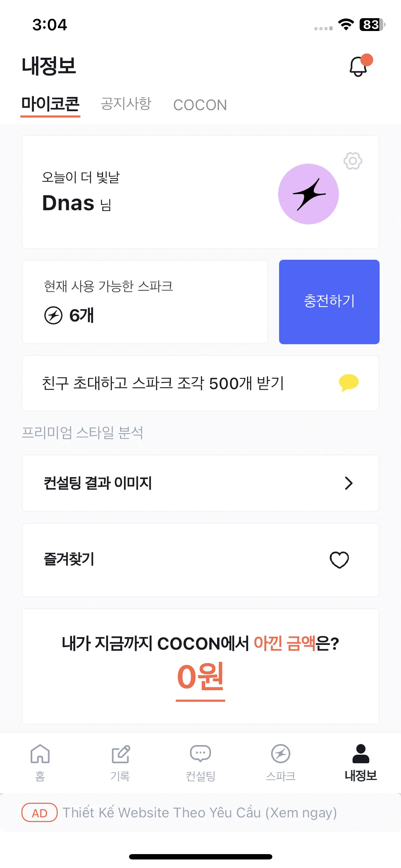The height and width of the screenshot is (868, 401).
Task: Go to 홈 in the bottom navigation
Action: point(40,763)
